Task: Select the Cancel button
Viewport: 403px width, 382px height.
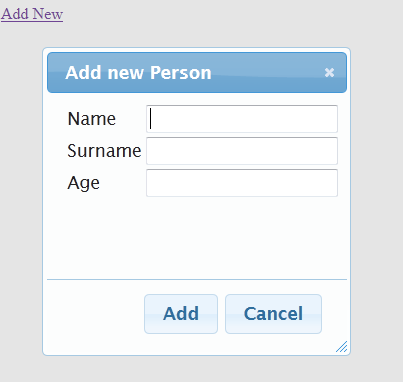Action: click(273, 314)
